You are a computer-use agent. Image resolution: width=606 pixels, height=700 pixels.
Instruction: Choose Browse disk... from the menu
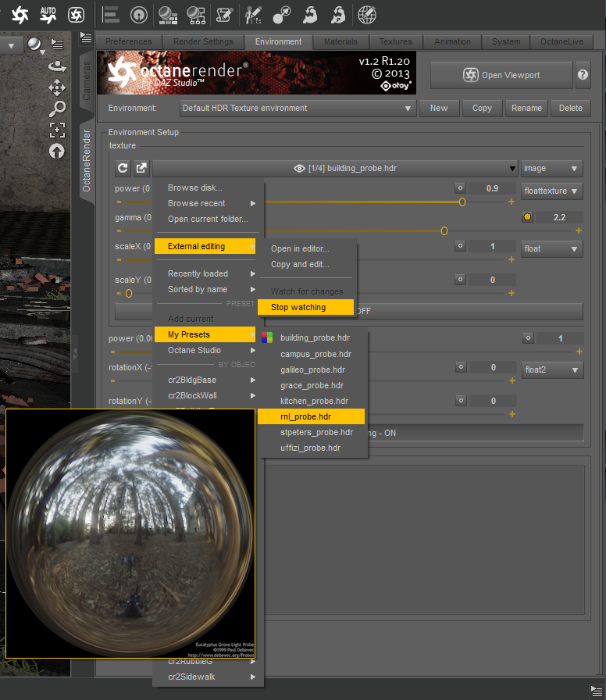[207, 187]
